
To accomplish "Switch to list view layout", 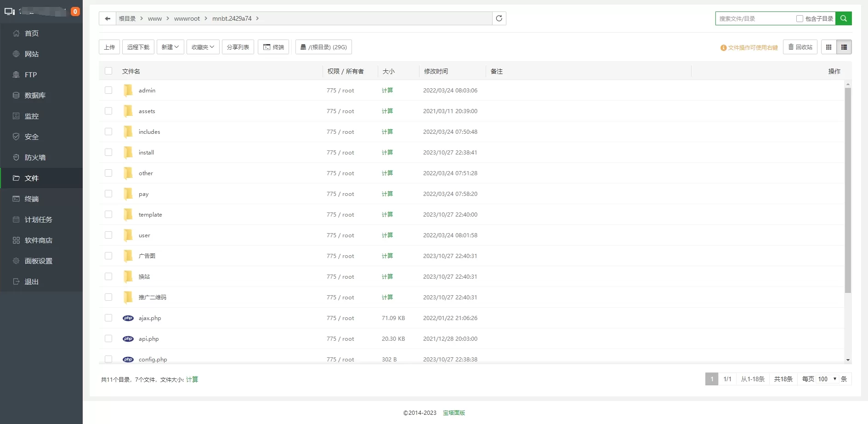I will point(844,47).
